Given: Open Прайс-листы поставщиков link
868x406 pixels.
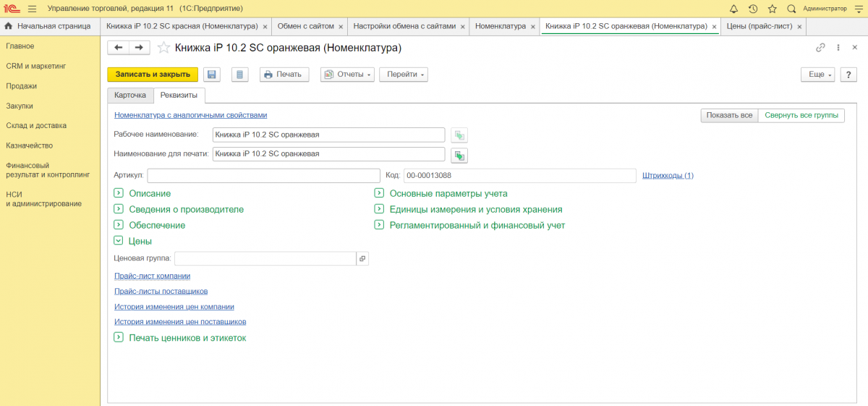Looking at the screenshot, I should point(161,291).
